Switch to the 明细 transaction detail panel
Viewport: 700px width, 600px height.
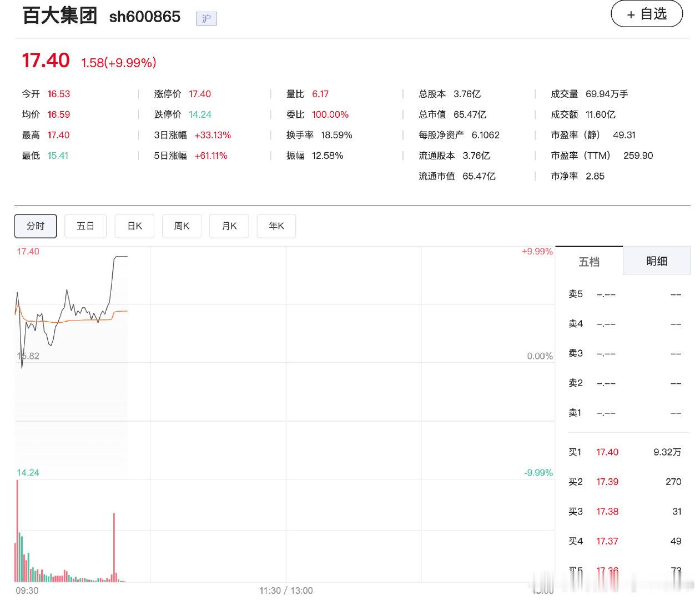coord(657,260)
